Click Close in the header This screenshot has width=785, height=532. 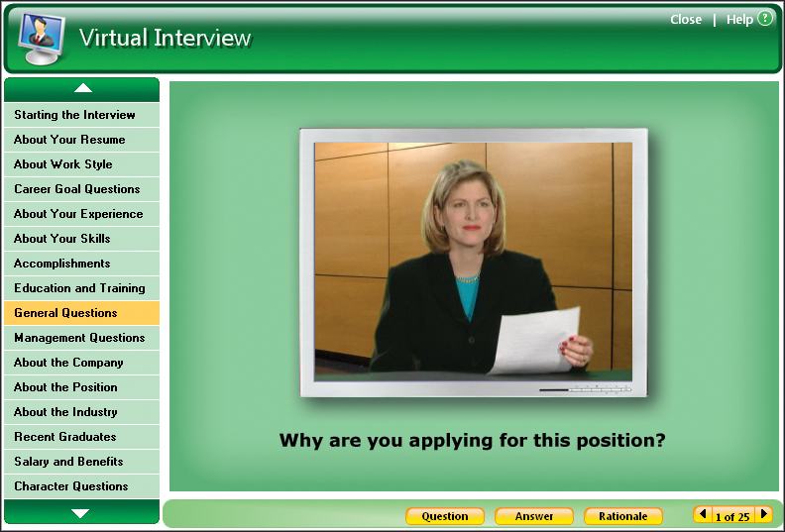(x=686, y=20)
